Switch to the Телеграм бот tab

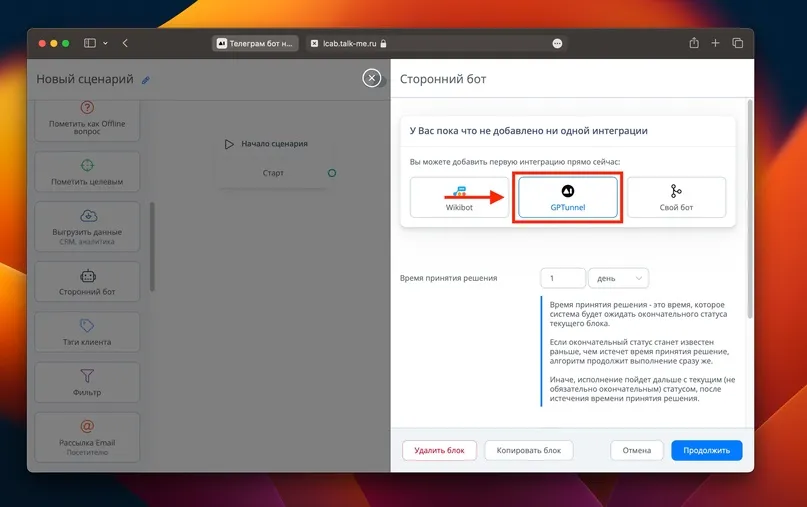255,44
